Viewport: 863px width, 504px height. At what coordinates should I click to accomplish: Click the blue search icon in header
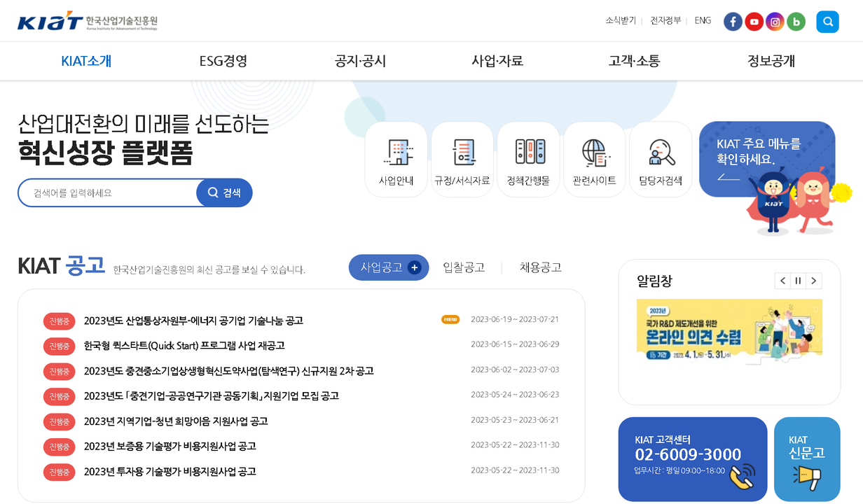[827, 22]
